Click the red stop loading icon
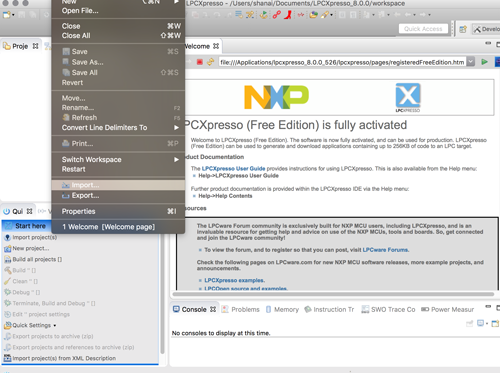This screenshot has height=373, width=500. point(200,62)
